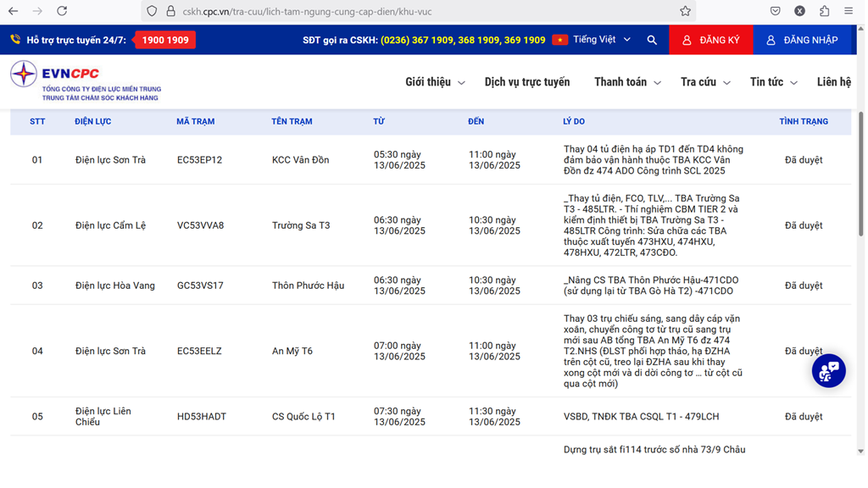This screenshot has width=868, height=488.
Task: Click end time 11:30 ngày 13/06/2025
Action: [494, 417]
